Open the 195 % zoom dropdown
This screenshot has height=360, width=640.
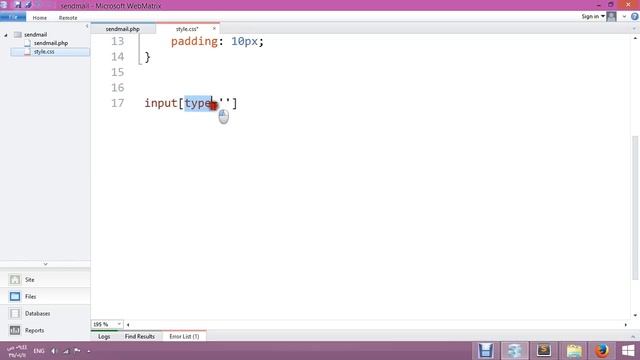coord(119,324)
